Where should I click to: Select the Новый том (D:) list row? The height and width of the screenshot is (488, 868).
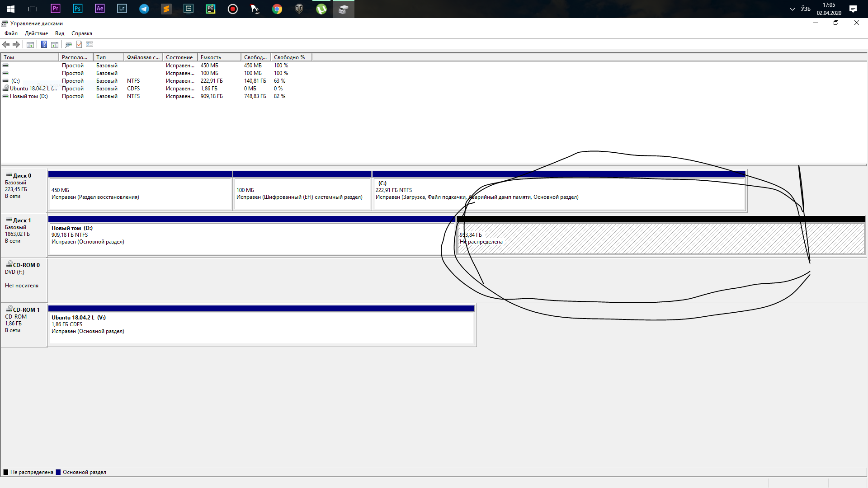click(x=156, y=96)
